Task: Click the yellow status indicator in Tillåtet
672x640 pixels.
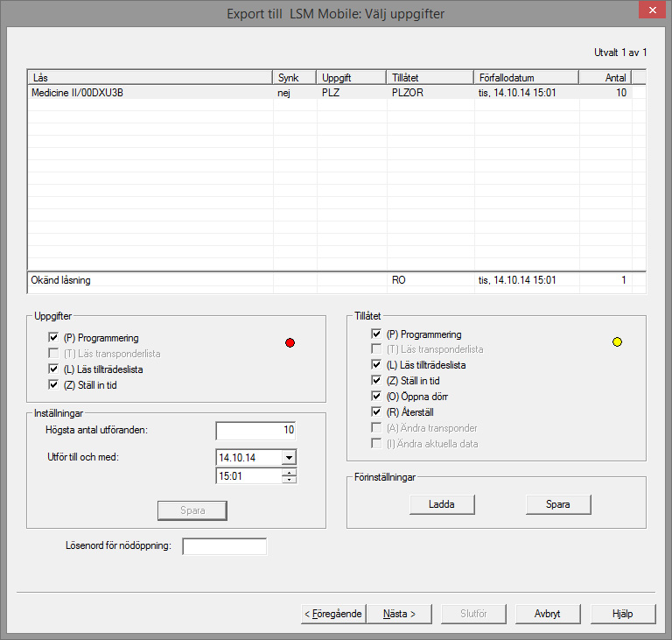Action: coord(617,342)
